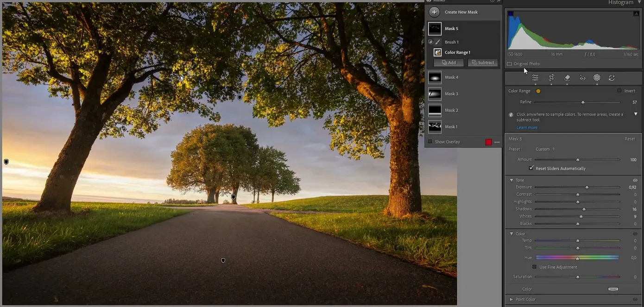Check the Invert checkbox for Color Range
644x307 pixels.
click(619, 91)
